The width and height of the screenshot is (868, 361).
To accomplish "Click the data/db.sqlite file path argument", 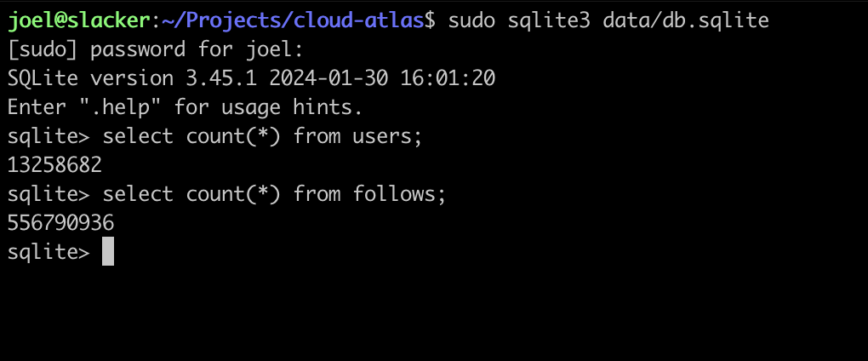I will pyautogui.click(x=685, y=20).
